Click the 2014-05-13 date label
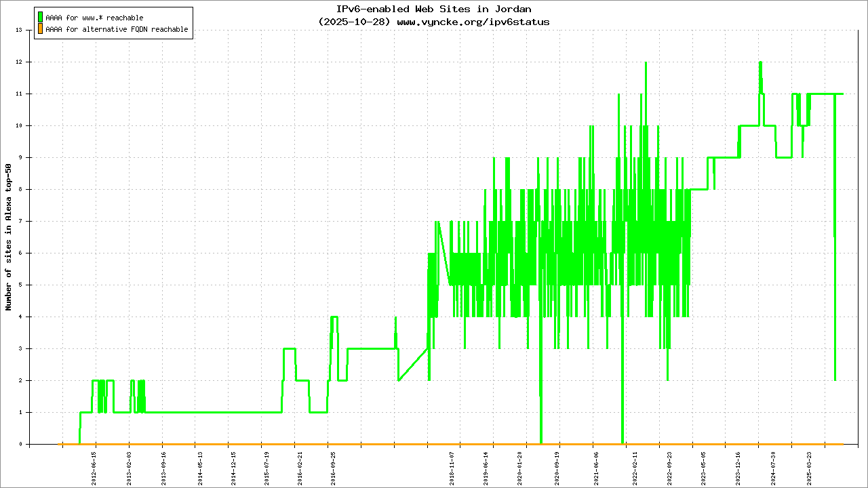The image size is (868, 488). pyautogui.click(x=200, y=466)
